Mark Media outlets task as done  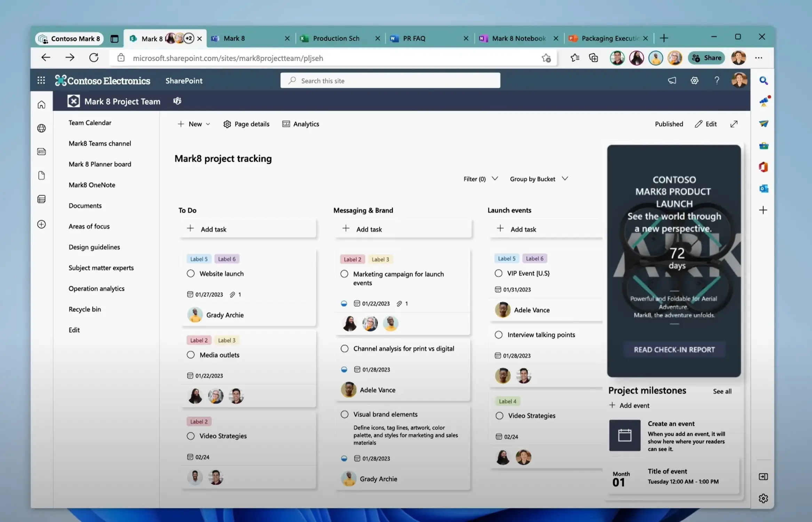(x=191, y=355)
